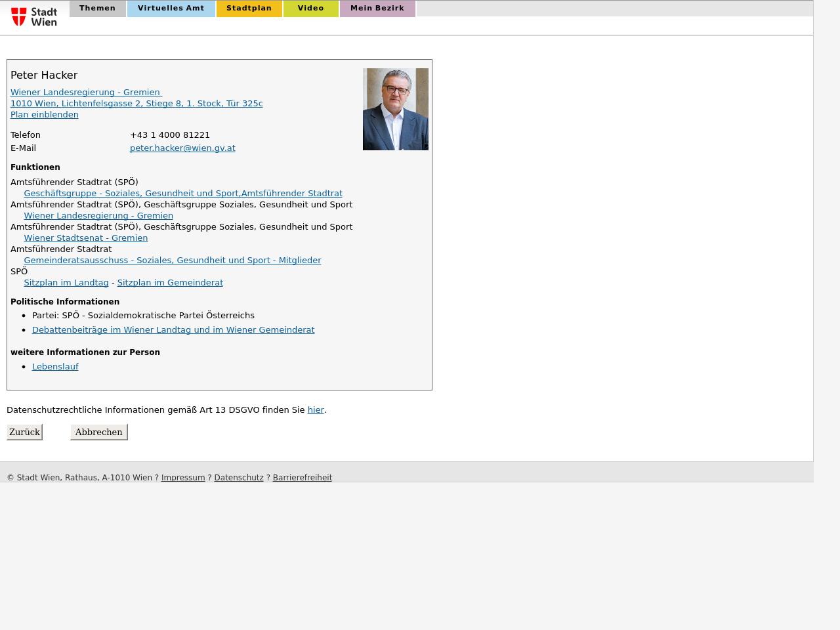Viewport: 840px width, 630px height.
Task: Open Geschäftsgruppe Soziales, Gesundheit und Sport link
Action: (183, 194)
